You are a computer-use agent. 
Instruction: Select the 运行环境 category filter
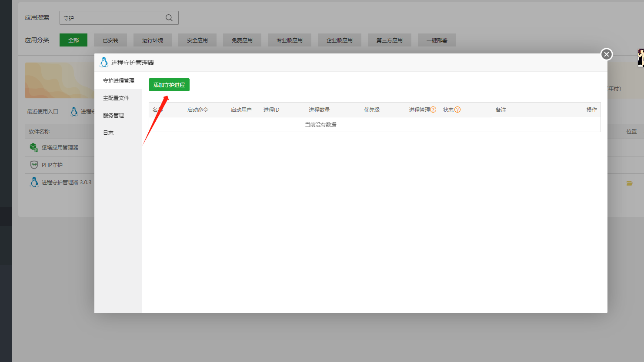click(153, 40)
